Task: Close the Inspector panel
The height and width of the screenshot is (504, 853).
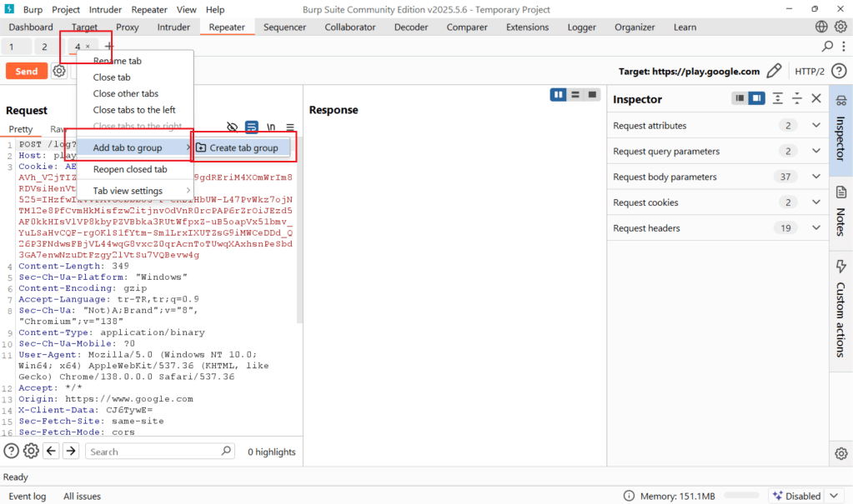Action: point(816,98)
